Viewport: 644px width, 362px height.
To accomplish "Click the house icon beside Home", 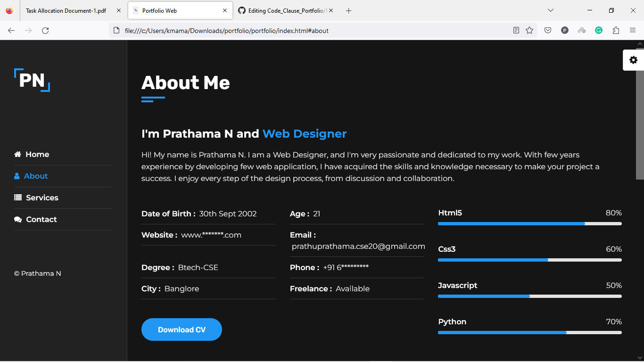I will click(x=18, y=155).
